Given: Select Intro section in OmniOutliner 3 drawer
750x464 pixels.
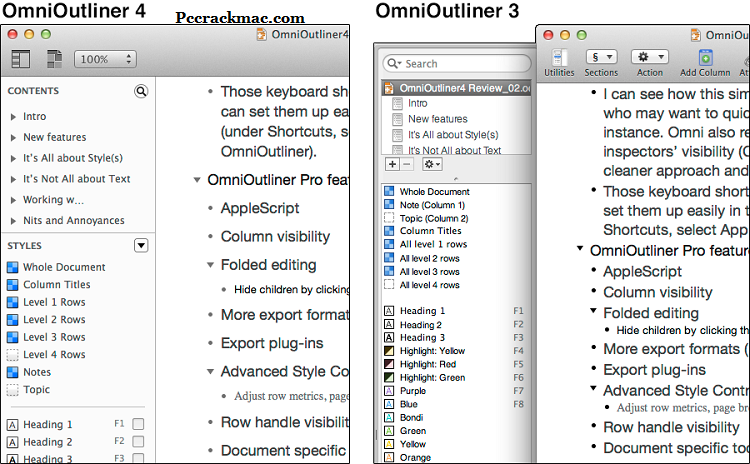Looking at the screenshot, I should [x=418, y=103].
